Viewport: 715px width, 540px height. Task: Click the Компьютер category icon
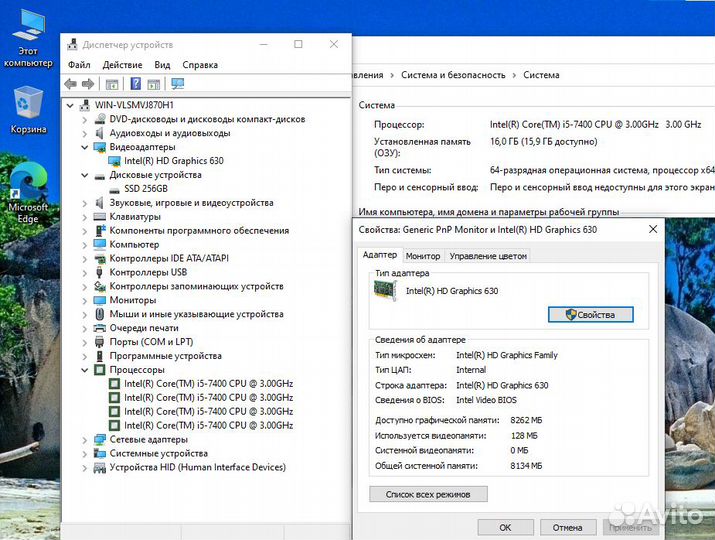(x=100, y=244)
